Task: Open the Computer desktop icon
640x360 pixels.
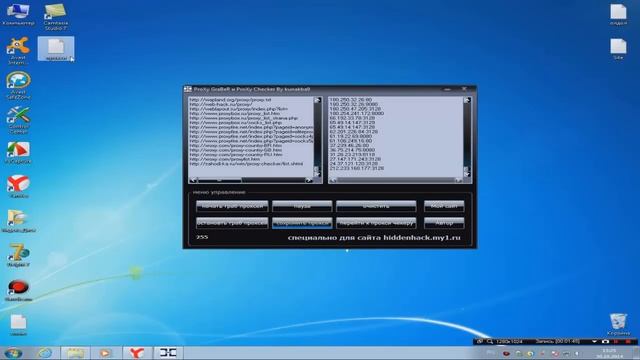Action: pyautogui.click(x=18, y=14)
